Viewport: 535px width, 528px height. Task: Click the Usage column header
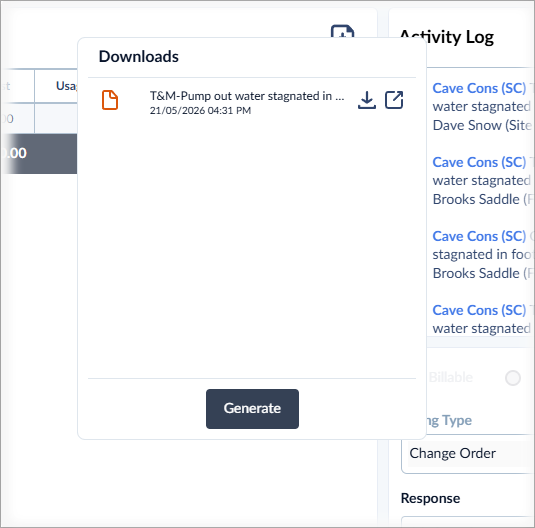[x=66, y=86]
